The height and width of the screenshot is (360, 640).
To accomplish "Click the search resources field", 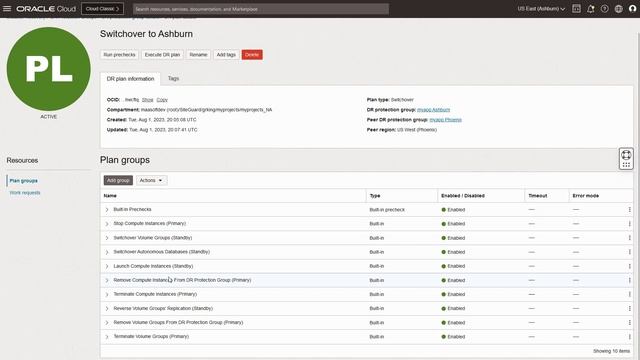I will coord(261,9).
